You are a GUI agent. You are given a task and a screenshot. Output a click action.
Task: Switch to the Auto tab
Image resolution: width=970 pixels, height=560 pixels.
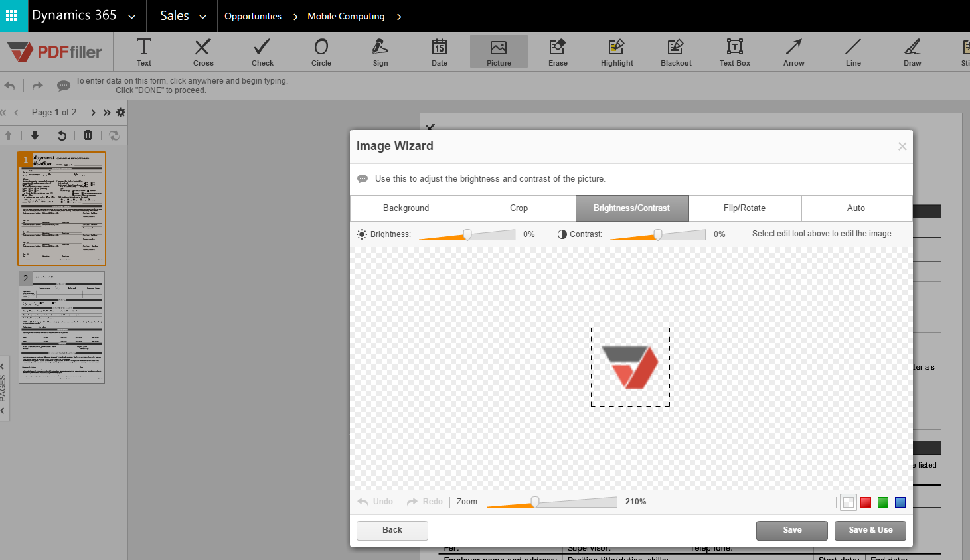pyautogui.click(x=856, y=208)
